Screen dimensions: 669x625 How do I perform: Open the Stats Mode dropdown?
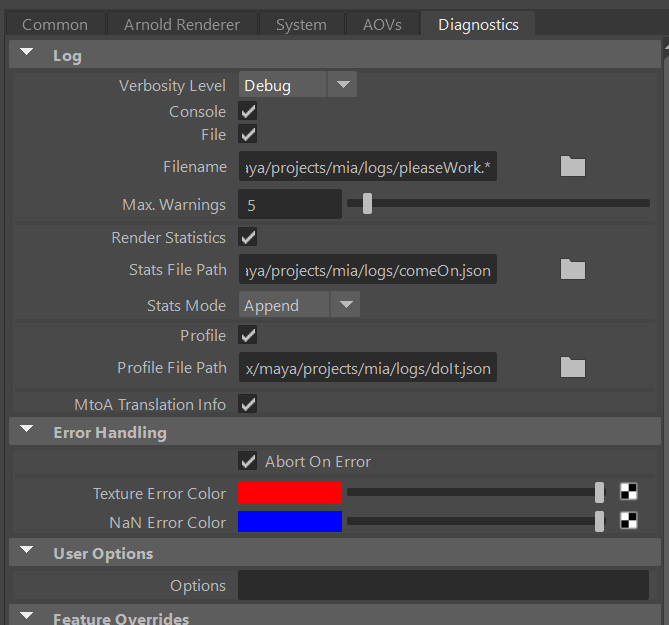point(299,305)
